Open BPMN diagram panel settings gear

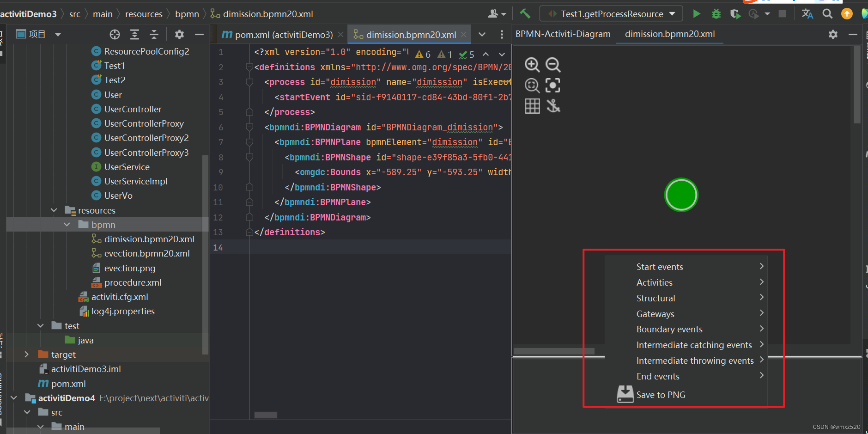(x=833, y=34)
